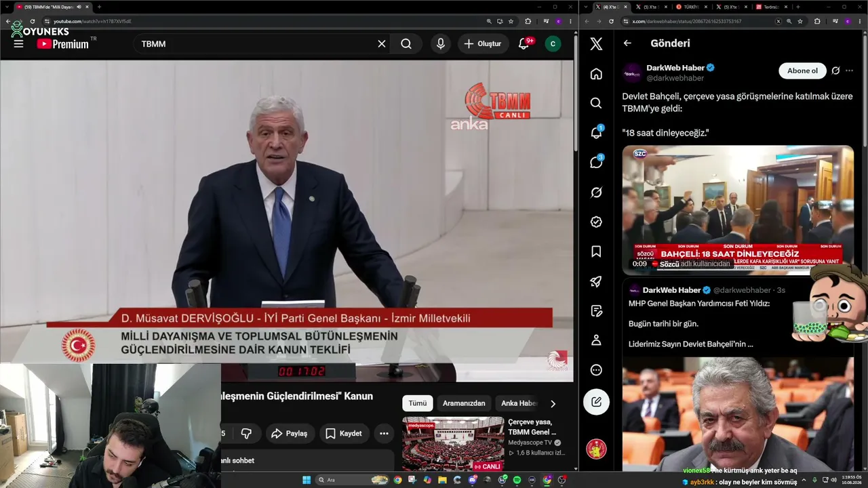
Task: Open X chat messages
Action: tap(596, 163)
